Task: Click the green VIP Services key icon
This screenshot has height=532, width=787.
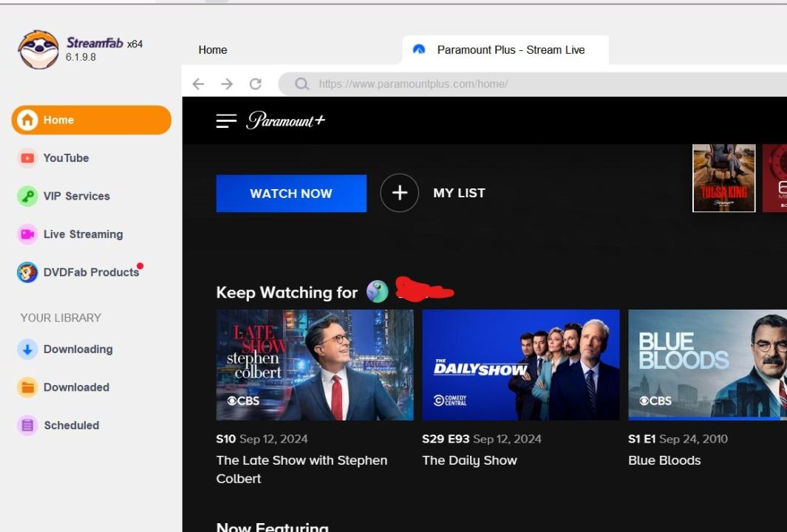Action: tap(27, 197)
